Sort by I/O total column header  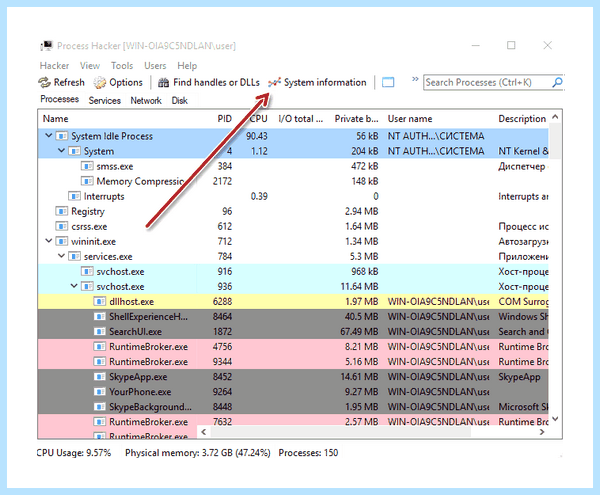300,119
